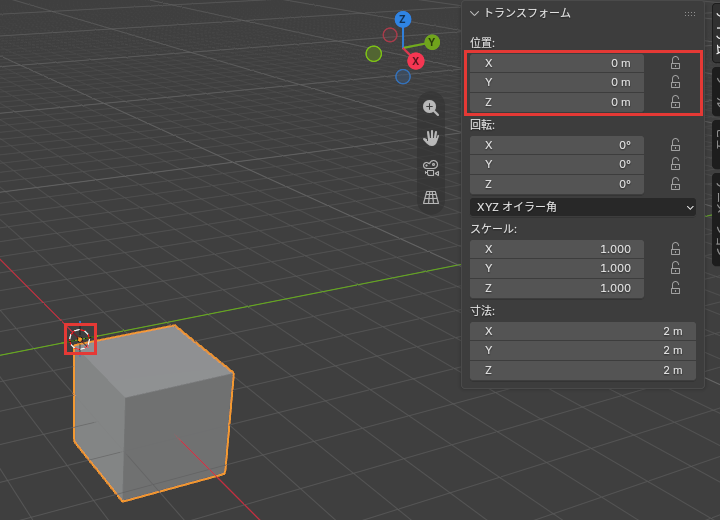
Task: Click the zoom magnifier viewport icon
Action: pyautogui.click(x=431, y=108)
